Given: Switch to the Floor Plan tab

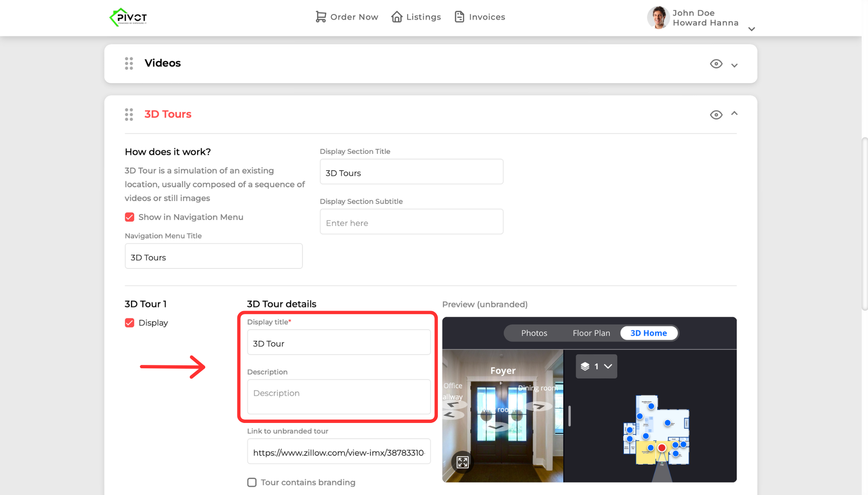Looking at the screenshot, I should 591,333.
